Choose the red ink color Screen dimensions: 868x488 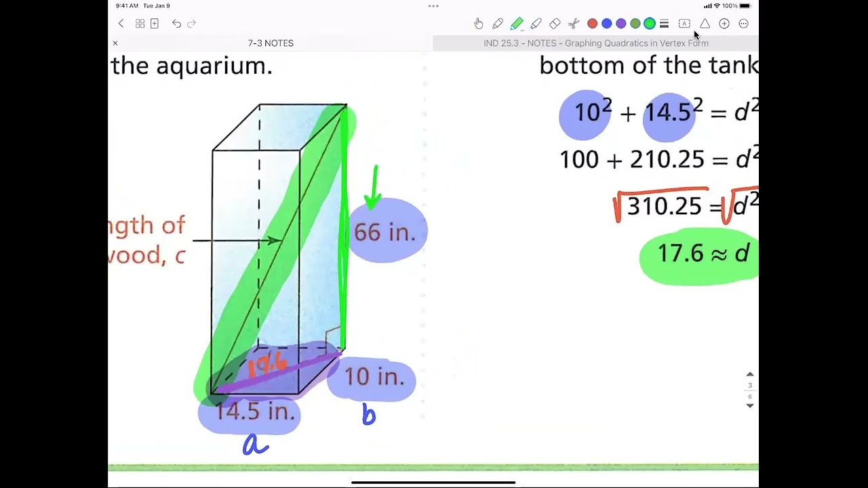(592, 24)
